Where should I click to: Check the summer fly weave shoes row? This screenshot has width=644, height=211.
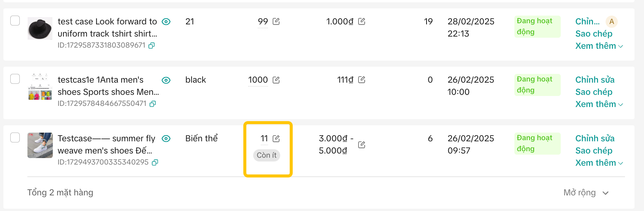[15, 137]
